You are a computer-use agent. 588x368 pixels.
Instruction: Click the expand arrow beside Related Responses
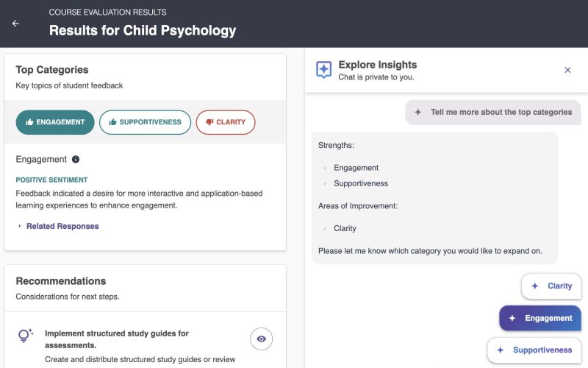pyautogui.click(x=20, y=226)
